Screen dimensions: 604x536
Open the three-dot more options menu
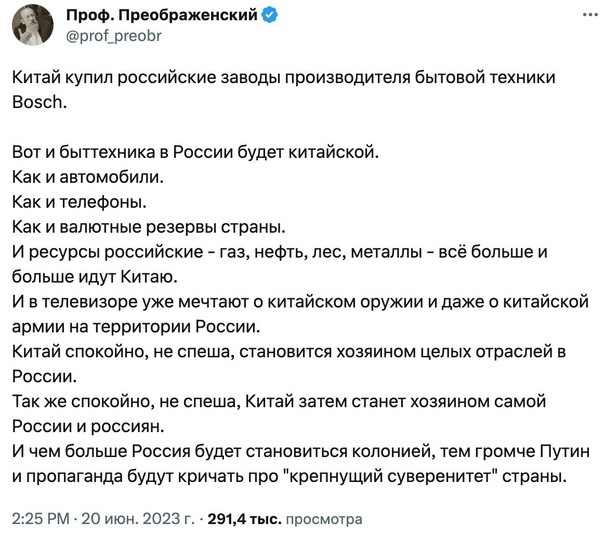coord(590,15)
